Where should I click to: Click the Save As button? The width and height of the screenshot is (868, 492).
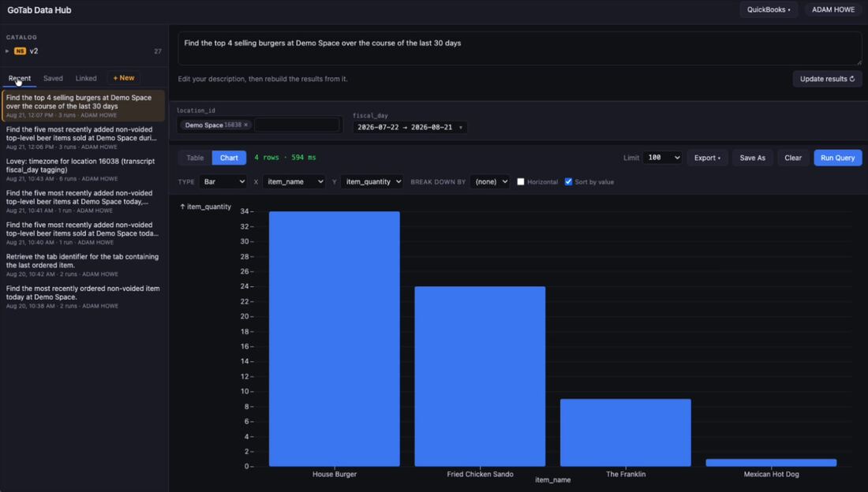pyautogui.click(x=752, y=158)
